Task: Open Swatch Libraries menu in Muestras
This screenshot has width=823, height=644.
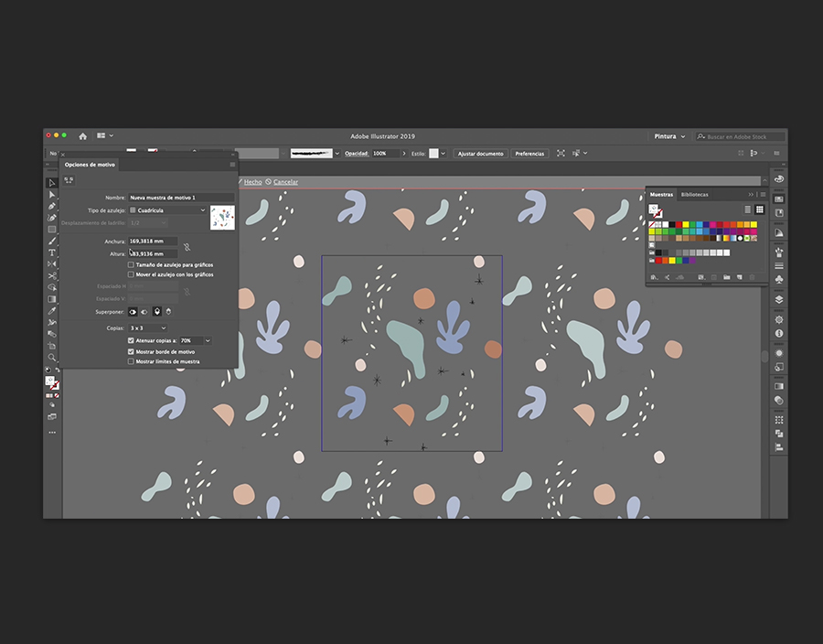Action: 654,277
